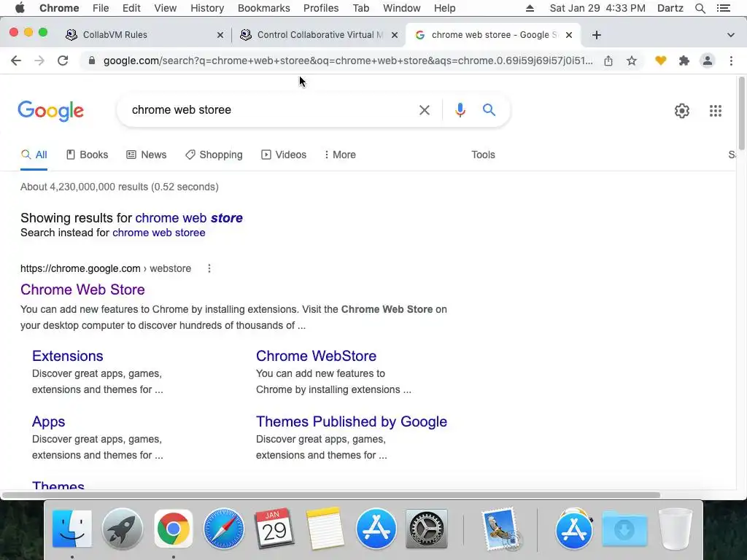Bookmark this page with the star icon
This screenshot has height=560, width=747.
coord(632,61)
